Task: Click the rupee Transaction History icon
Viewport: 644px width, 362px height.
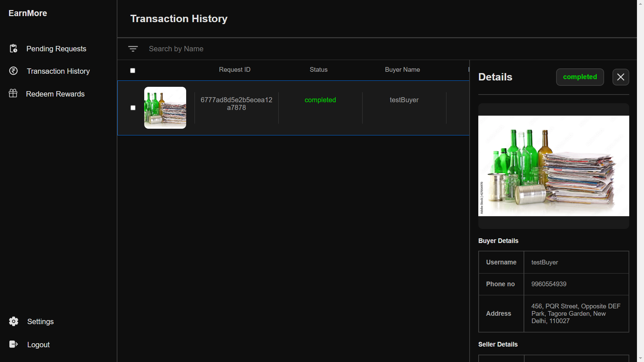Action: [13, 71]
